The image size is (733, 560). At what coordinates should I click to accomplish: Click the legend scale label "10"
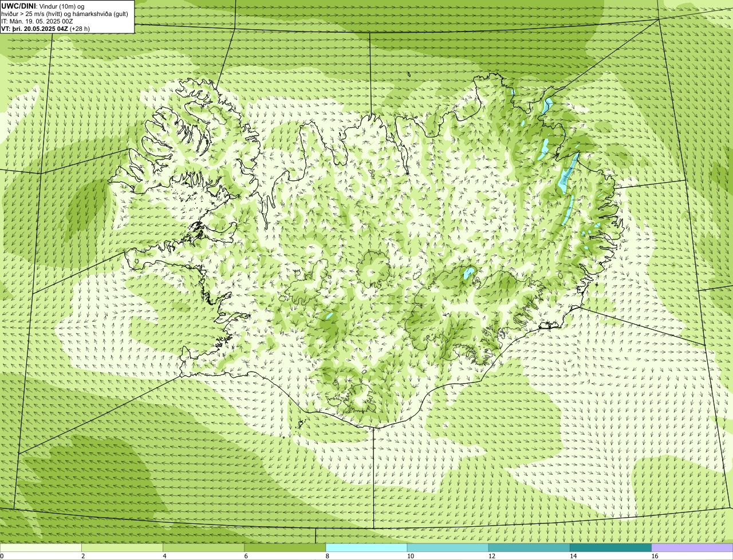(x=410, y=556)
